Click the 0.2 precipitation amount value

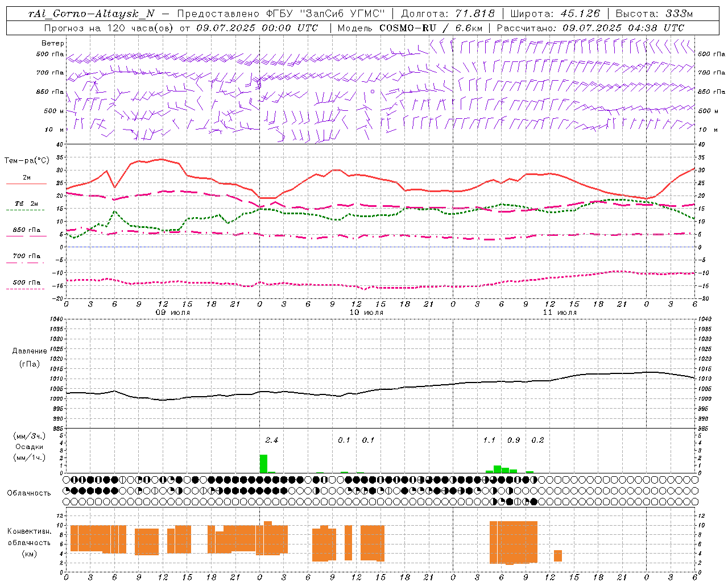[x=537, y=440]
